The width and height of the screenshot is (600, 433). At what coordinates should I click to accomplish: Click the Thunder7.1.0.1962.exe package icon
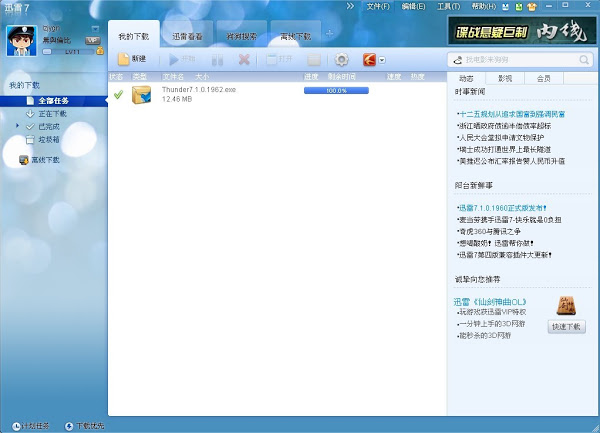(142, 95)
